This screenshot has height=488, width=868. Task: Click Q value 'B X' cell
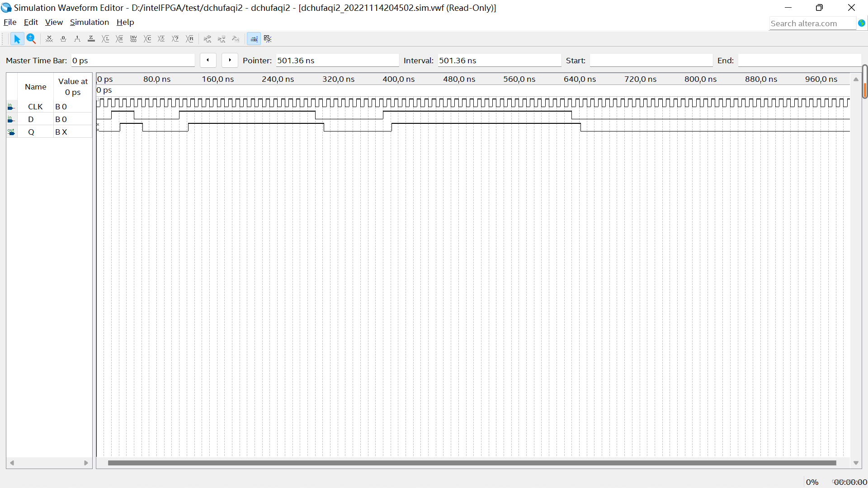(73, 132)
